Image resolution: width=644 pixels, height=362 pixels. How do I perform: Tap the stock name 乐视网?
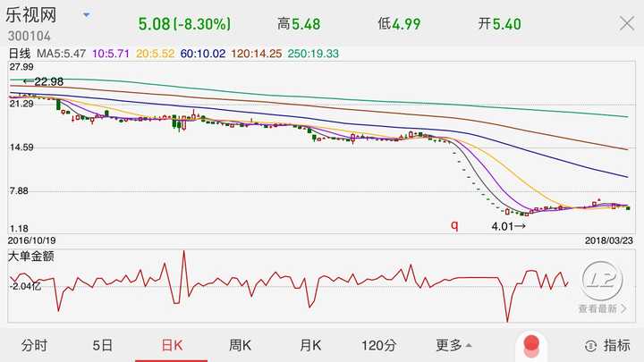point(30,15)
